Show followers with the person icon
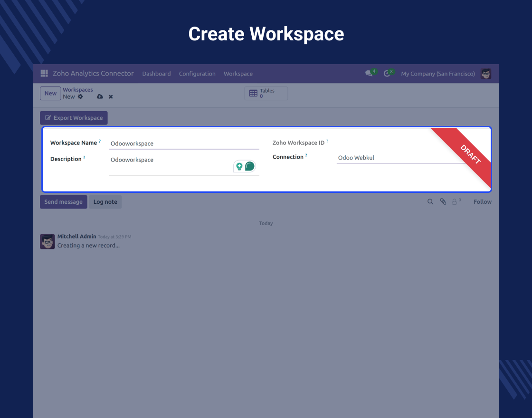The width and height of the screenshot is (532, 418). tap(454, 202)
